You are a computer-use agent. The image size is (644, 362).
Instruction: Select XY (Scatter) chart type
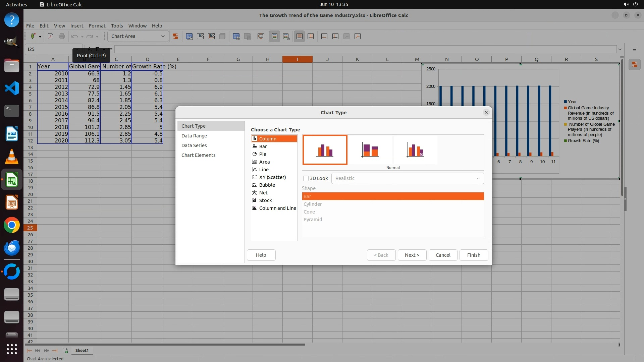click(272, 177)
